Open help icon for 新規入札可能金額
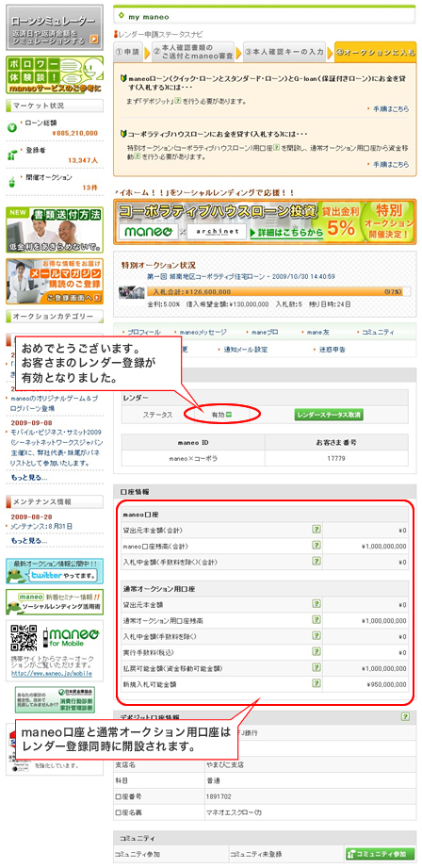Screen dimensions: 422x868 (x=316, y=684)
